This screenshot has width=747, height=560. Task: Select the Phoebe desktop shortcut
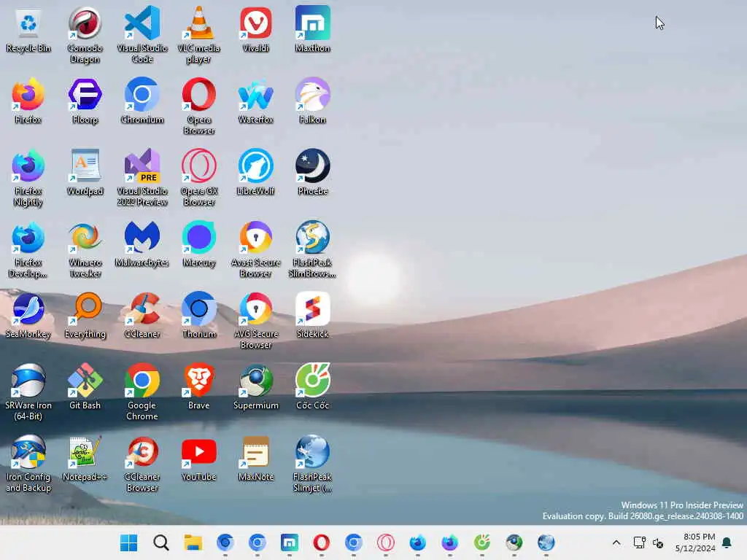[x=312, y=173]
